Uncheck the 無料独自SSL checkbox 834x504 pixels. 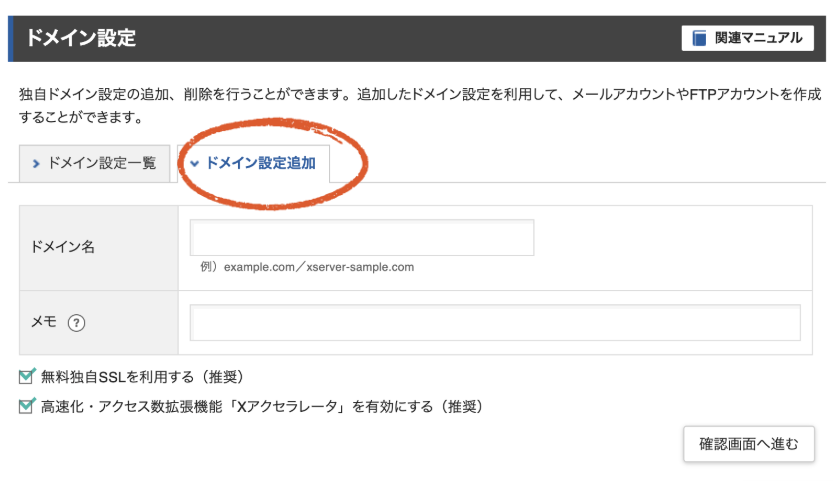click(27, 377)
